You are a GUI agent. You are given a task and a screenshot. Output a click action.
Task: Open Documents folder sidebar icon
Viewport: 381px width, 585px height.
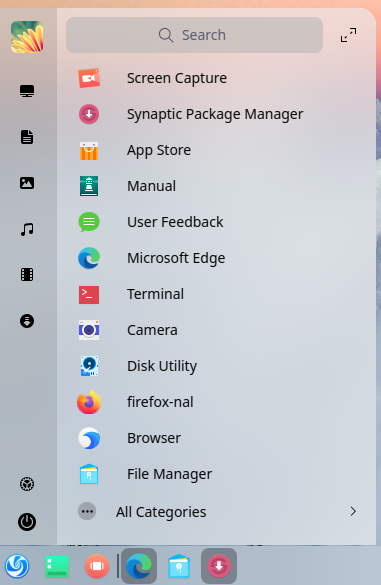tap(27, 137)
